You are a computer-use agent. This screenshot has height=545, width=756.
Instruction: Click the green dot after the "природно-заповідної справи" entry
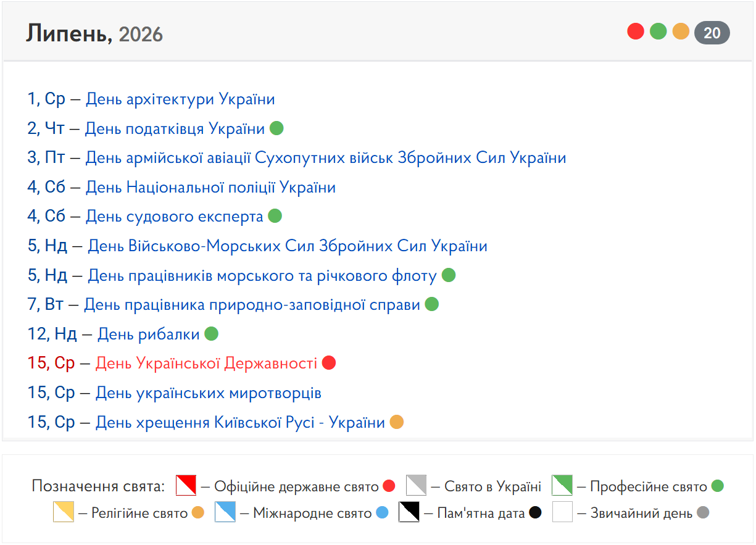[x=432, y=304]
